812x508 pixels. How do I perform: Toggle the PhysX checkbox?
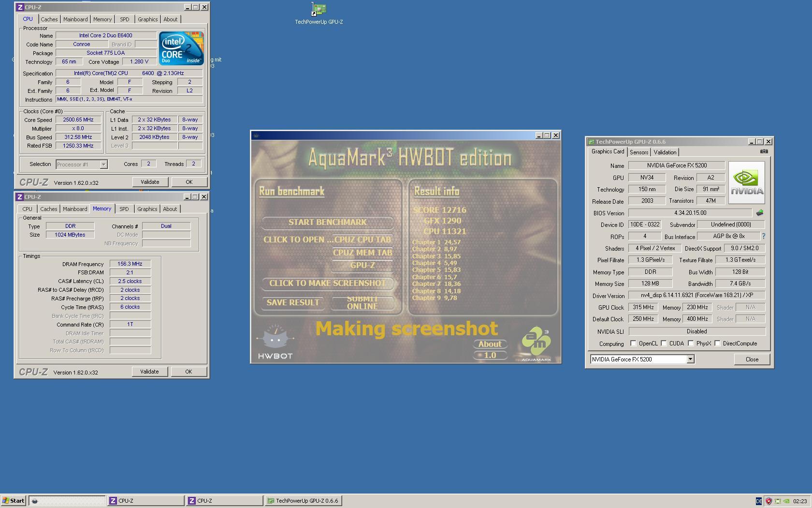click(691, 344)
